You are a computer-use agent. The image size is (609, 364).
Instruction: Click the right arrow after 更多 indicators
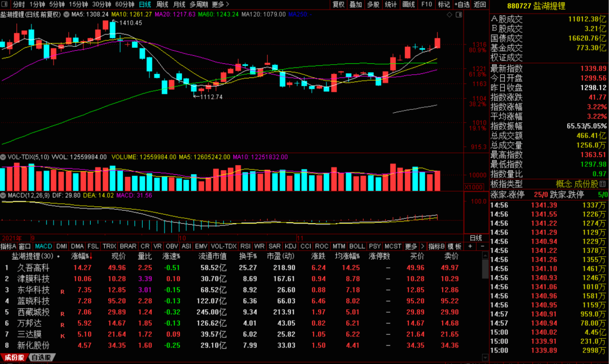tap(423, 246)
